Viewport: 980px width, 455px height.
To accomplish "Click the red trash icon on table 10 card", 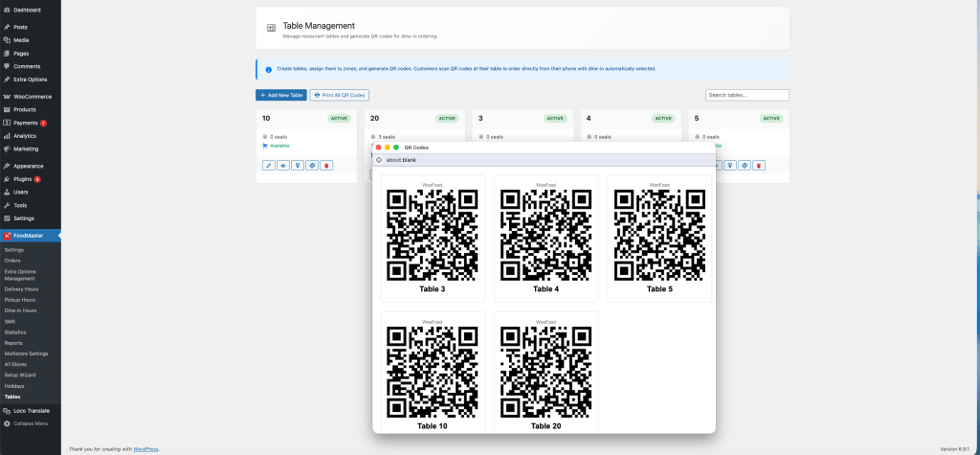I will pos(326,165).
